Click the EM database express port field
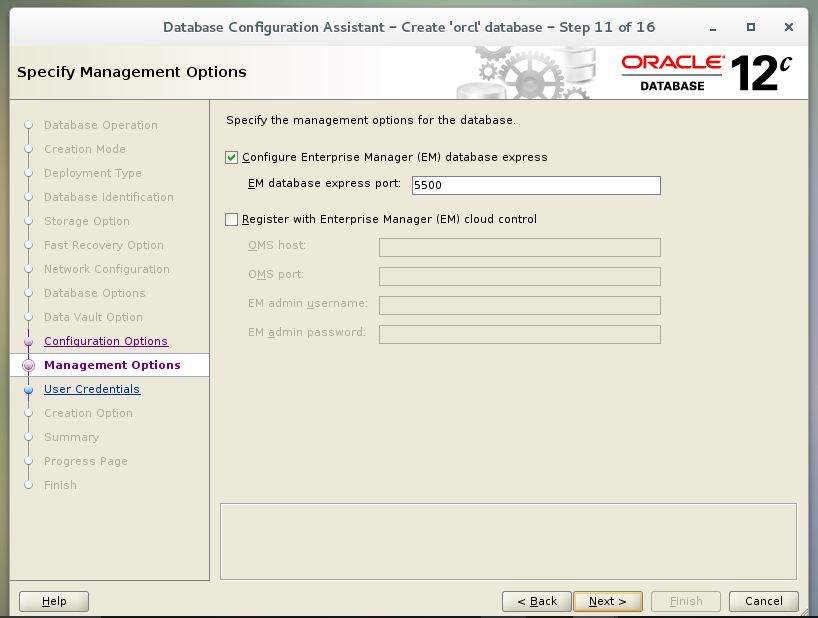818x618 pixels. pyautogui.click(x=536, y=185)
